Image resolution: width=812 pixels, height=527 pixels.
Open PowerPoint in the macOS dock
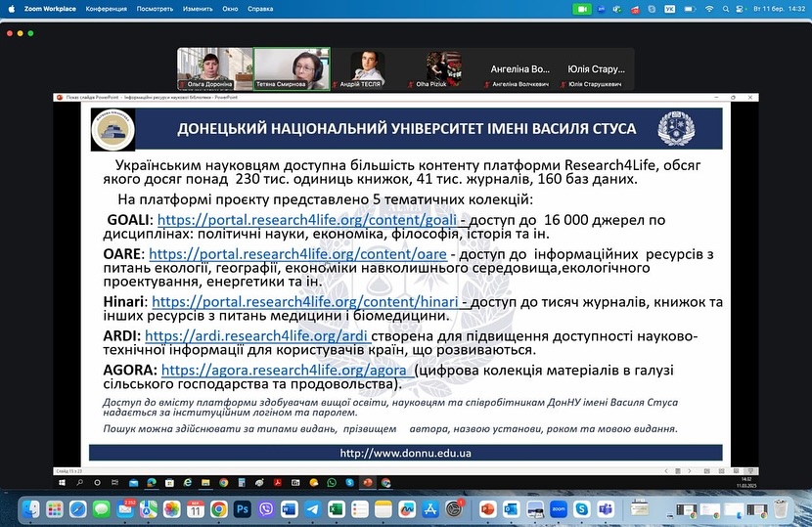487,509
